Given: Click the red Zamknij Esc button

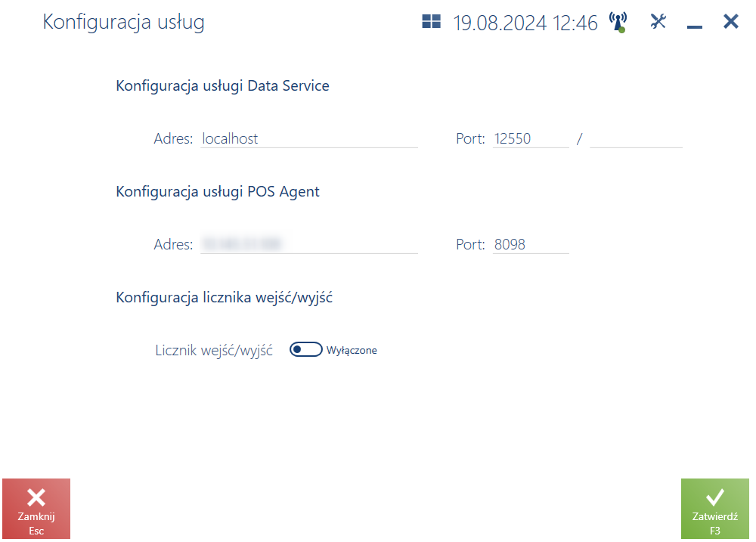Looking at the screenshot, I should [36, 509].
